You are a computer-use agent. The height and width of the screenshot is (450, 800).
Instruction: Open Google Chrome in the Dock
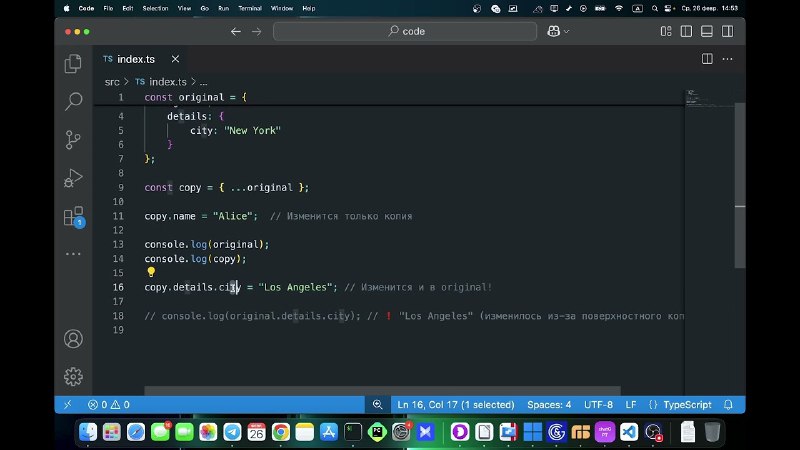281,432
